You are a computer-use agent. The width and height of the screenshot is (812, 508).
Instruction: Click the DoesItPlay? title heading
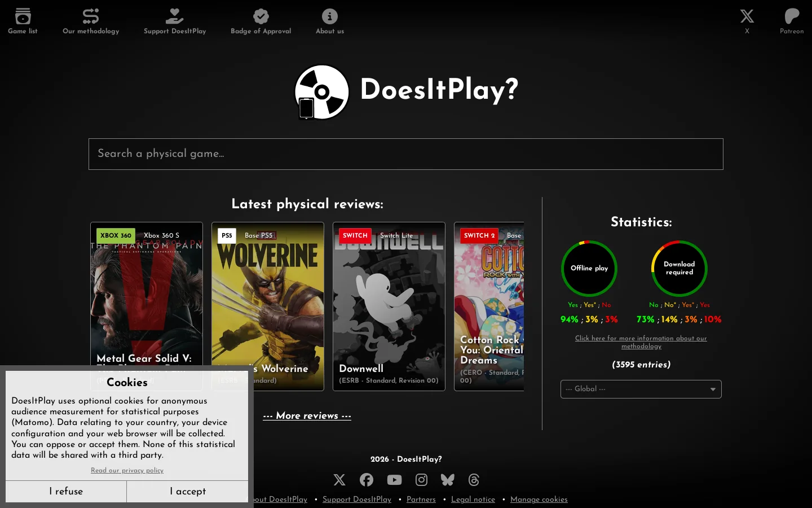(439, 90)
